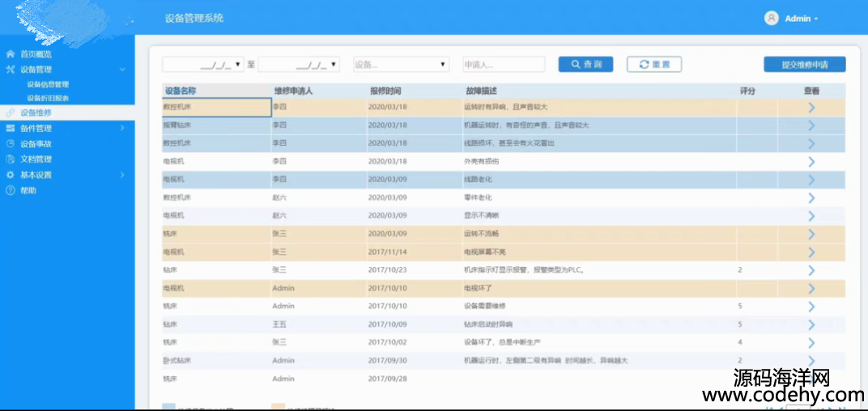Open details arrow for 运转时有异响 row
The height and width of the screenshot is (411, 868).
[x=811, y=108]
